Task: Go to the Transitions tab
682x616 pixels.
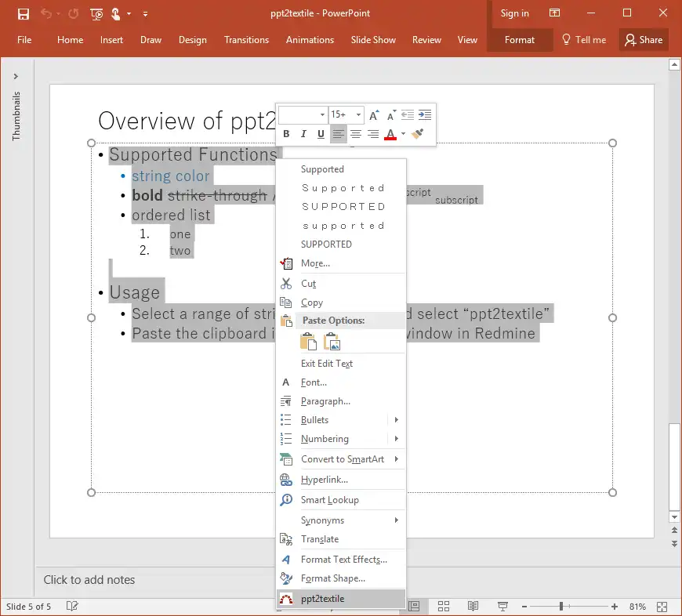Action: [x=247, y=39]
